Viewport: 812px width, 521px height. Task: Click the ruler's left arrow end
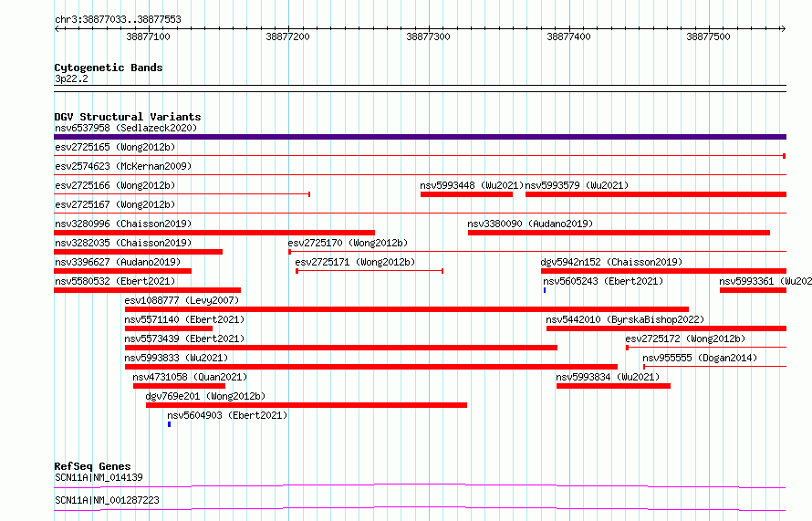(57, 29)
